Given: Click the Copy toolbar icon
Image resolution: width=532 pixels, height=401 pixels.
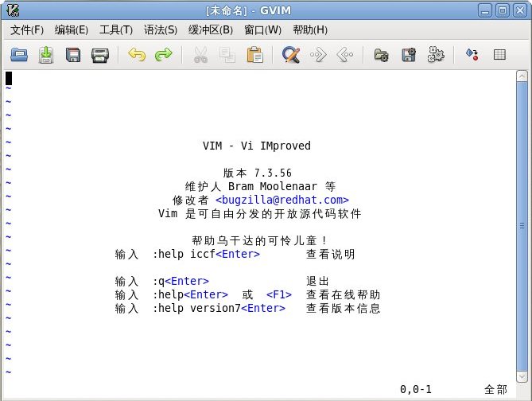Looking at the screenshot, I should coord(227,55).
